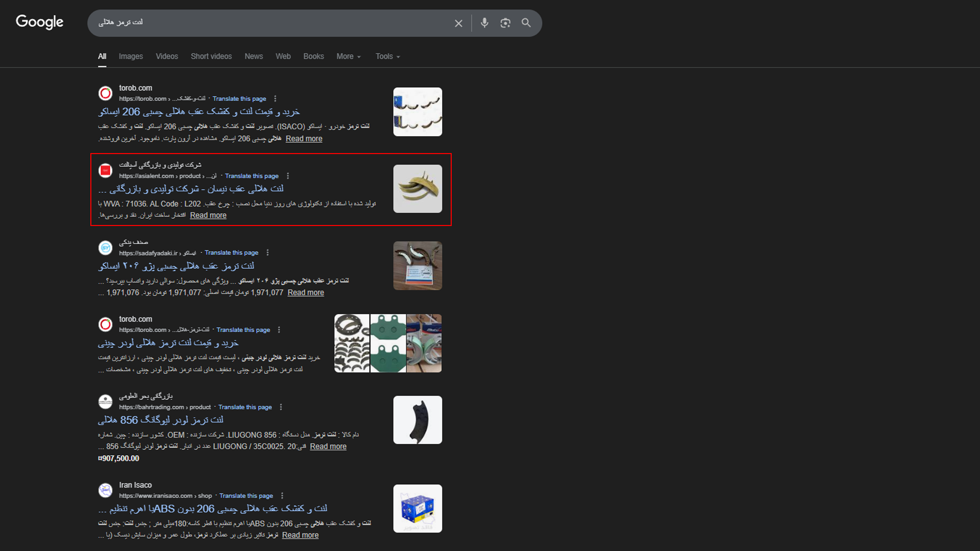Image resolution: width=980 pixels, height=551 pixels.
Task: Click Read more on sadafyadaki.ir result
Action: coord(306,293)
